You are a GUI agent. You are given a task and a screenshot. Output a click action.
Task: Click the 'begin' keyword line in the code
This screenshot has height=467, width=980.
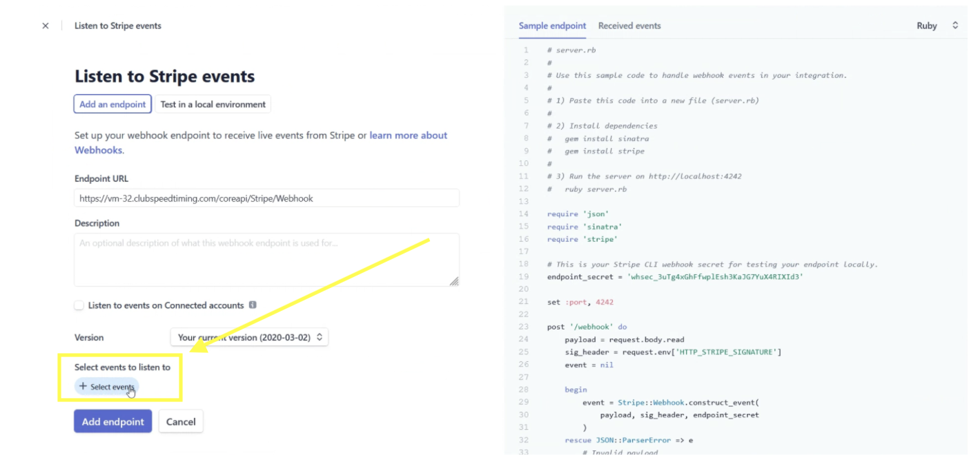576,390
